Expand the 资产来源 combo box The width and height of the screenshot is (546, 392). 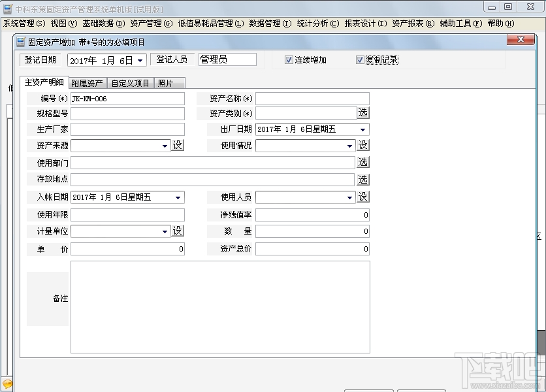tap(165, 145)
